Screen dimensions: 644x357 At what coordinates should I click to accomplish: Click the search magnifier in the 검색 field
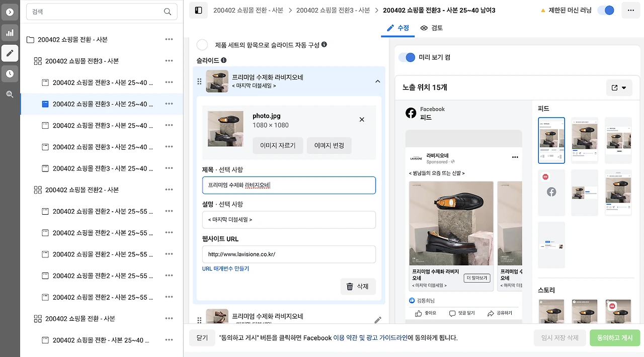pyautogui.click(x=168, y=12)
